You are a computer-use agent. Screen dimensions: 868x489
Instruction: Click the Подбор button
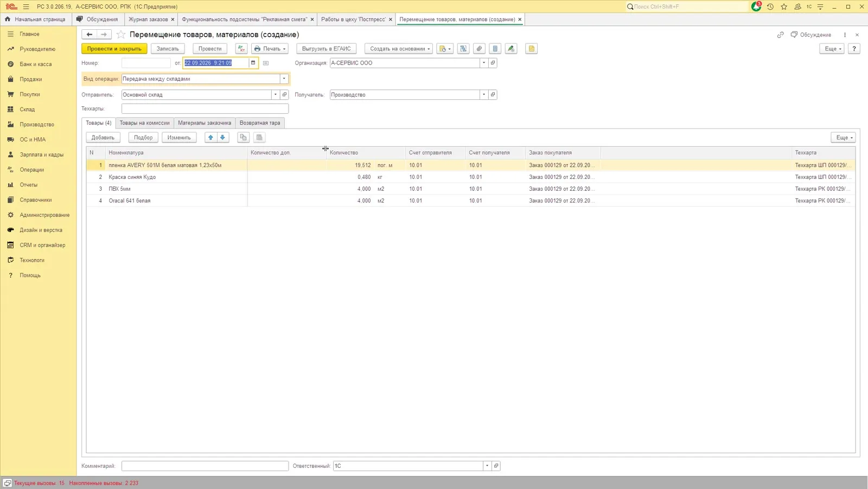tap(143, 138)
